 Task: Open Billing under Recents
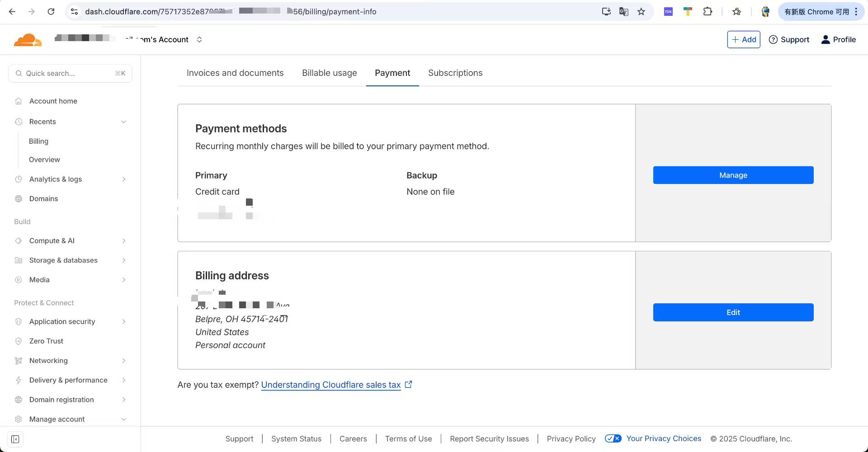click(38, 141)
